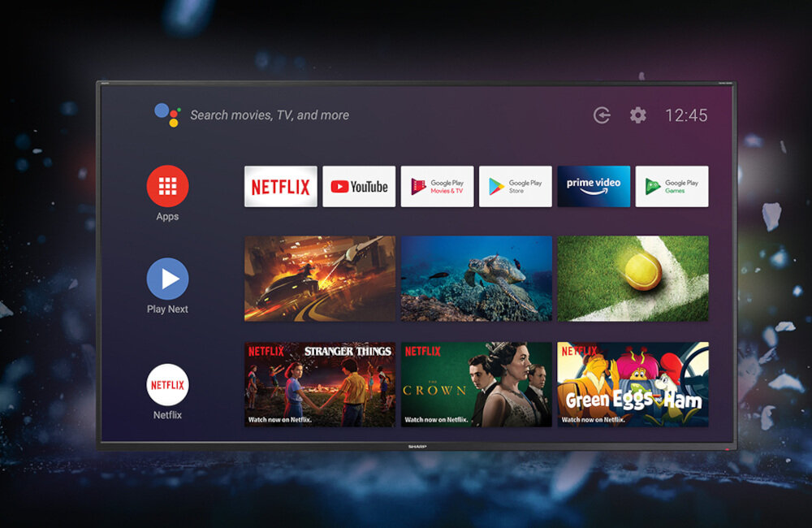
Task: Open The Crown on Netflix
Action: (x=476, y=382)
